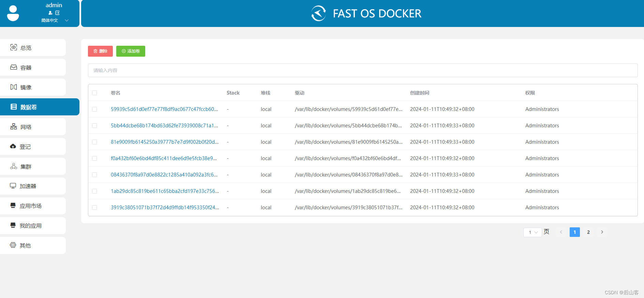The height and width of the screenshot is (298, 644).
Task: Click path /var/lib/docker/volumes/3919c38051071b37f...
Action: (x=348, y=208)
